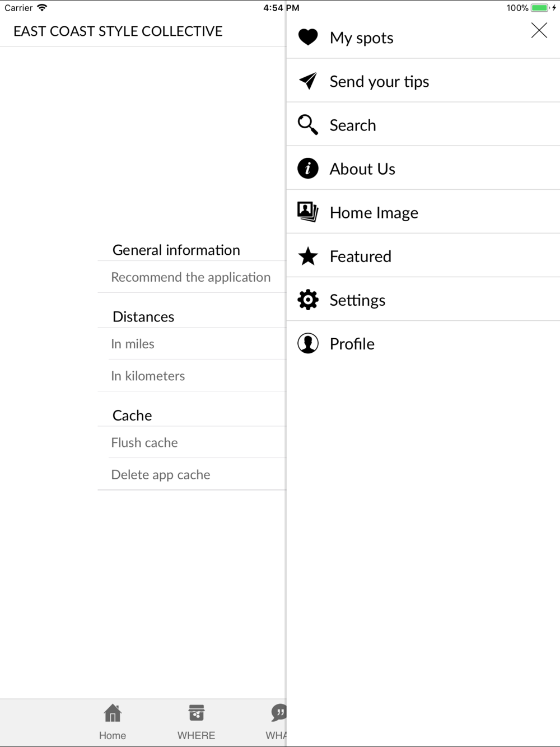This screenshot has height=747, width=560.
Task: Switch to the Home tab
Action: [113, 722]
